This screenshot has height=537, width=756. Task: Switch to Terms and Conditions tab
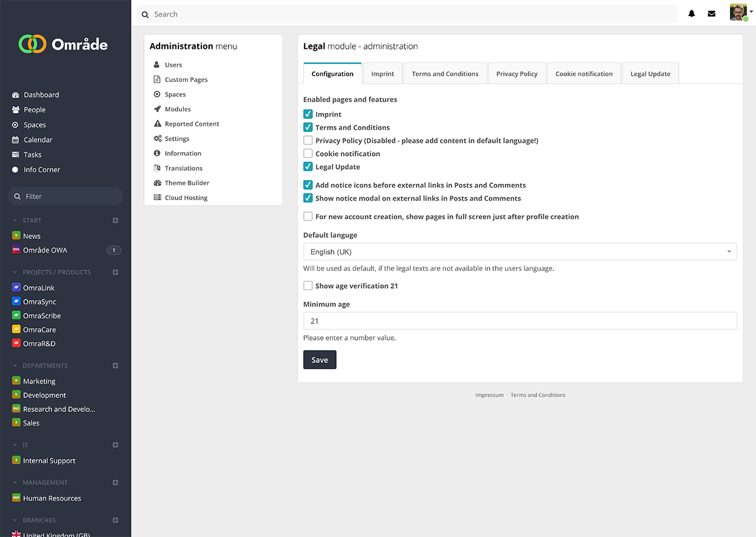click(445, 74)
